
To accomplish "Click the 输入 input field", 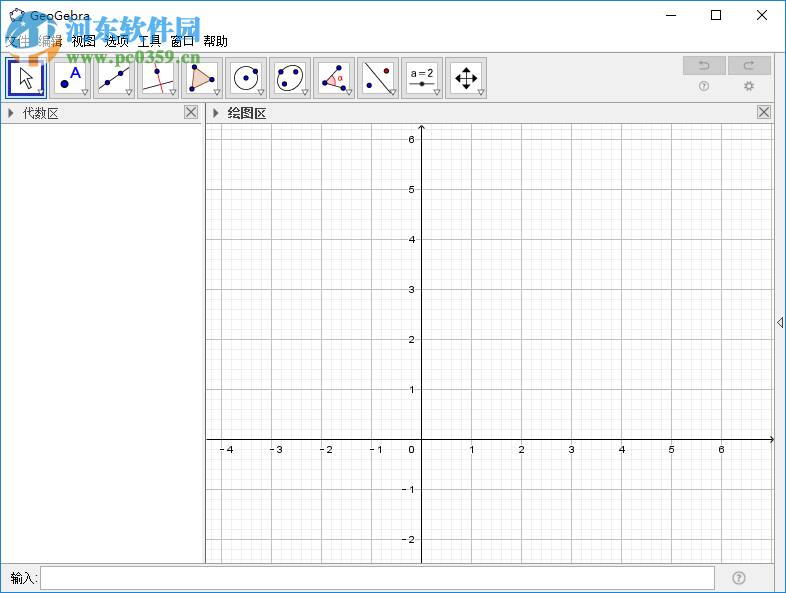I will coord(377,578).
